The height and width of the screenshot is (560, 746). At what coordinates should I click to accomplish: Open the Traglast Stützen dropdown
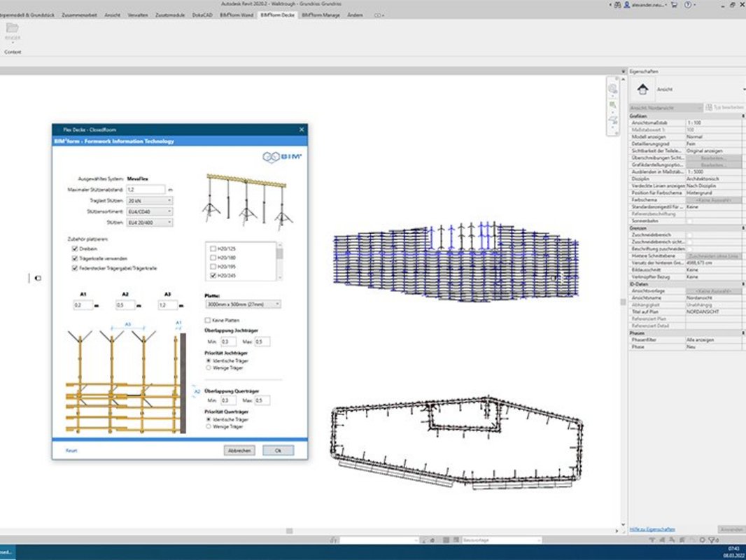pyautogui.click(x=150, y=200)
